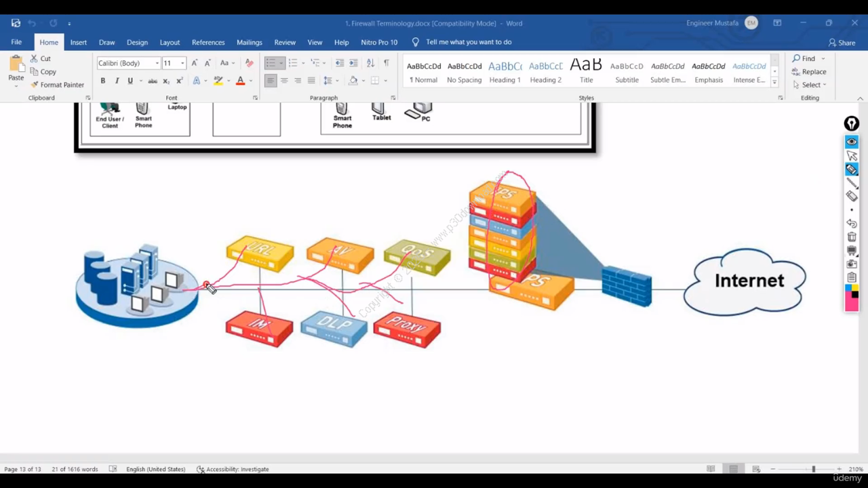Click the Sort paragraph icon
The image size is (868, 488).
click(370, 63)
